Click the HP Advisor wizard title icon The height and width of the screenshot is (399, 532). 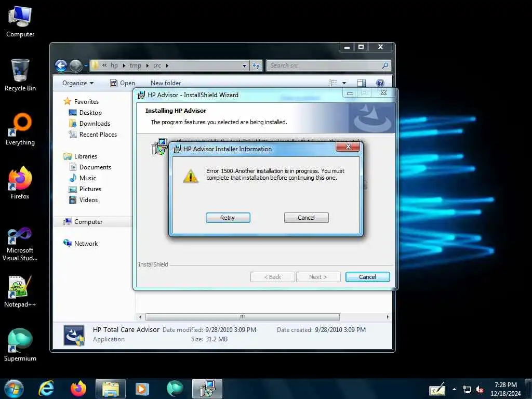(141, 95)
